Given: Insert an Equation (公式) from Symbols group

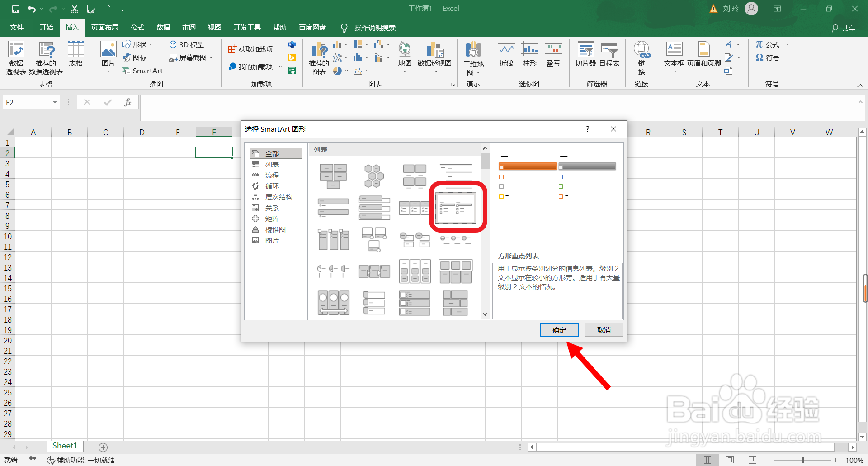Looking at the screenshot, I should (x=768, y=44).
